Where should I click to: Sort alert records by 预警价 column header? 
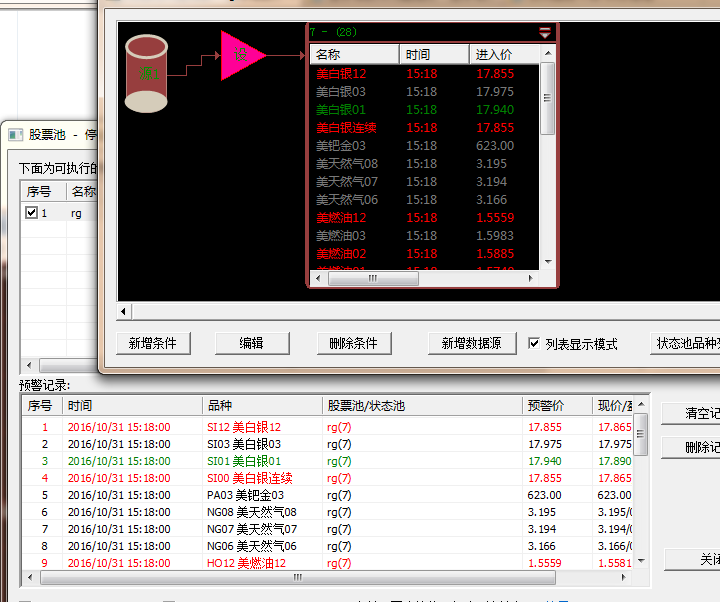pyautogui.click(x=556, y=405)
